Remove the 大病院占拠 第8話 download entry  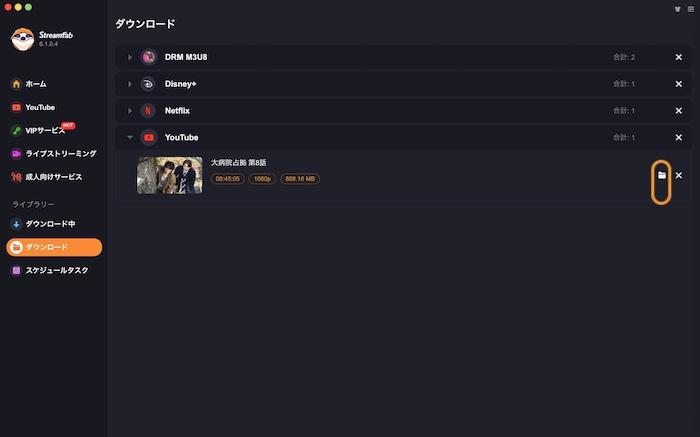[679, 175]
